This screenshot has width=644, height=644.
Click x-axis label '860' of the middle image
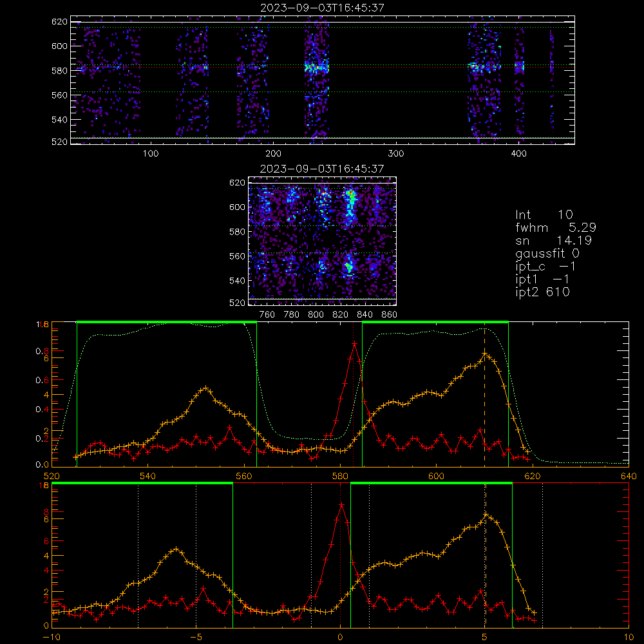click(390, 315)
